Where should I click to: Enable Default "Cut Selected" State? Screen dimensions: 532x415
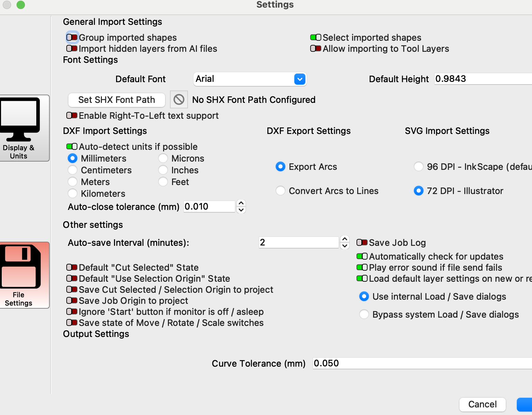(72, 267)
